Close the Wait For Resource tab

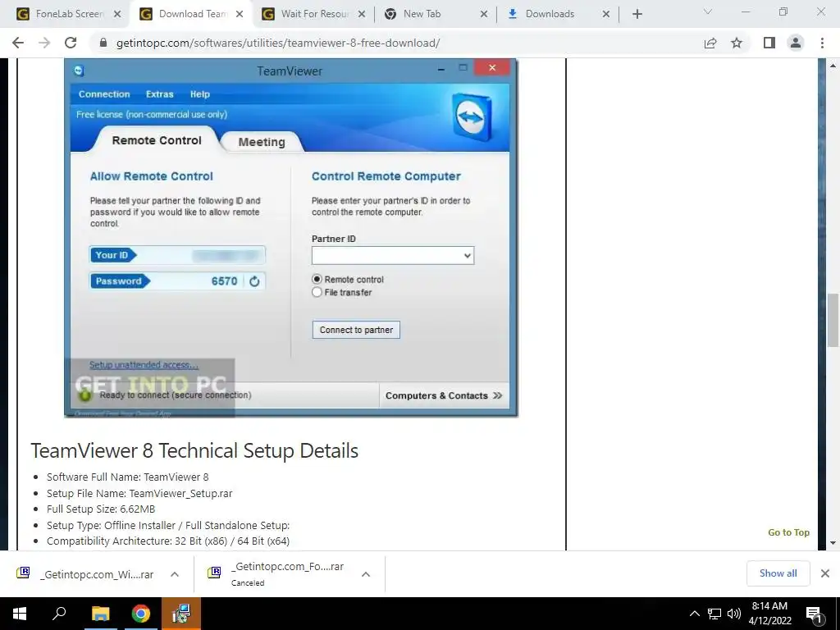[x=362, y=15]
